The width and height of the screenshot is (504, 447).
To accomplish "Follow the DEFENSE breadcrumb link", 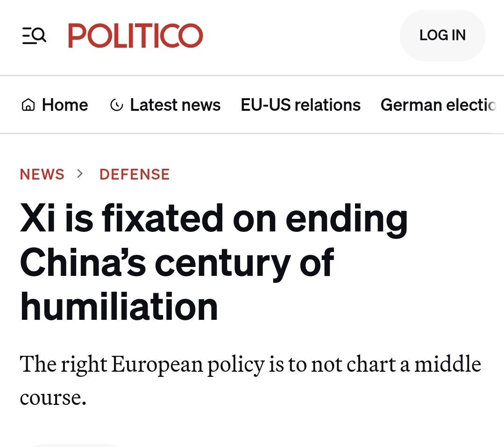I will tap(135, 174).
